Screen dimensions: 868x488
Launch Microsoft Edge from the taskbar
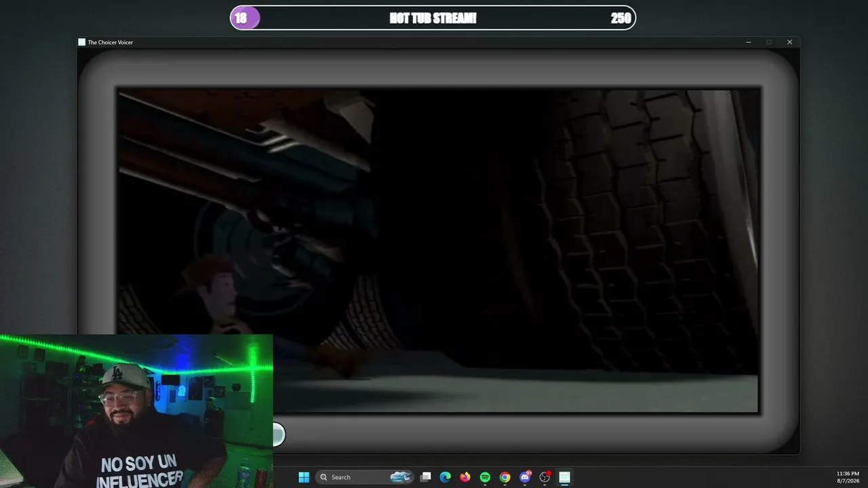[445, 477]
